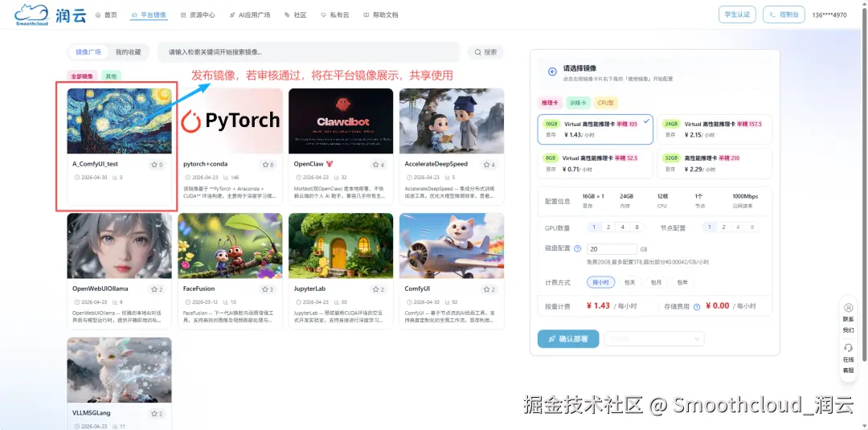
Task: Set GPU数量 to 2
Action: 608,227
